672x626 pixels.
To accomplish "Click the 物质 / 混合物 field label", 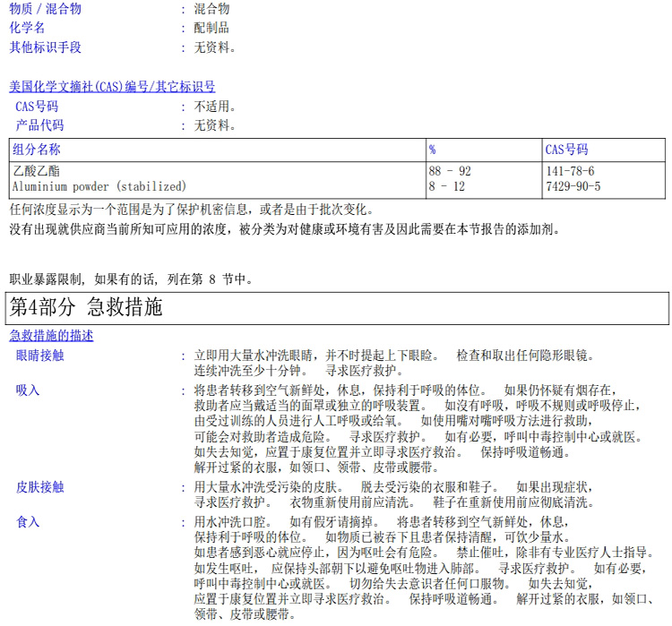I will (45, 9).
